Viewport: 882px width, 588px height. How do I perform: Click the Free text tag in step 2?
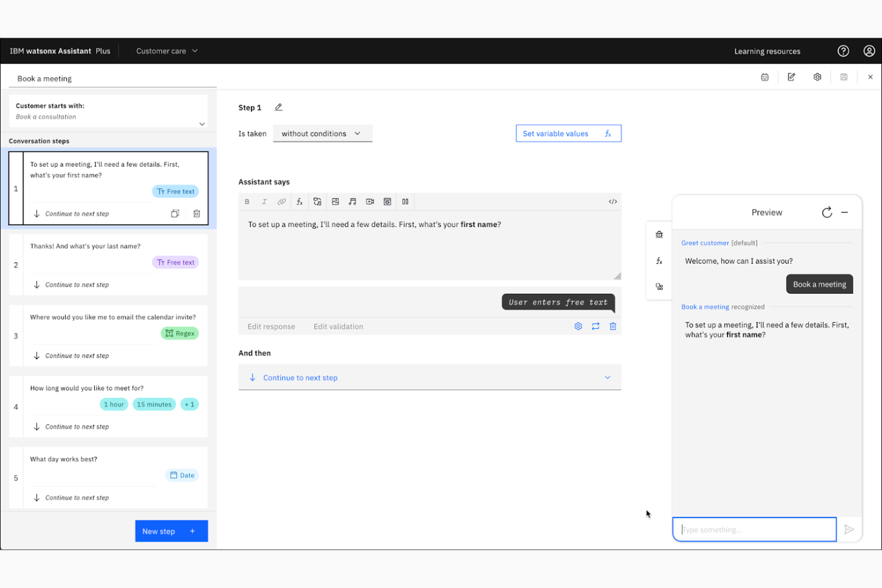(176, 262)
